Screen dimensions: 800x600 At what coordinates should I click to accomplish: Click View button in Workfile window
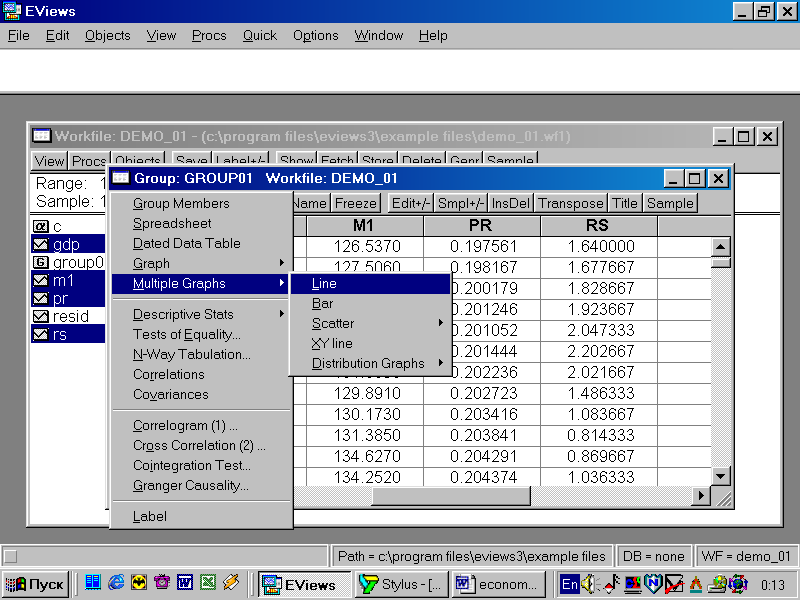point(49,160)
